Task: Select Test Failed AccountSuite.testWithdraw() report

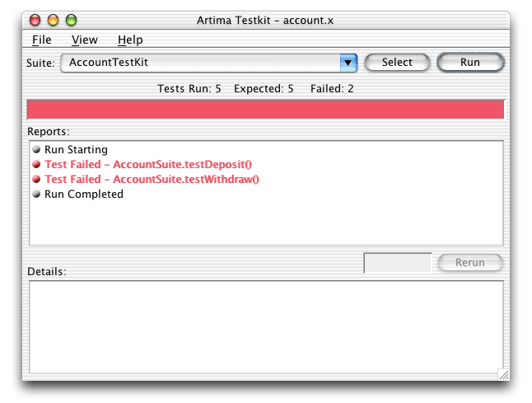Action: (x=152, y=179)
